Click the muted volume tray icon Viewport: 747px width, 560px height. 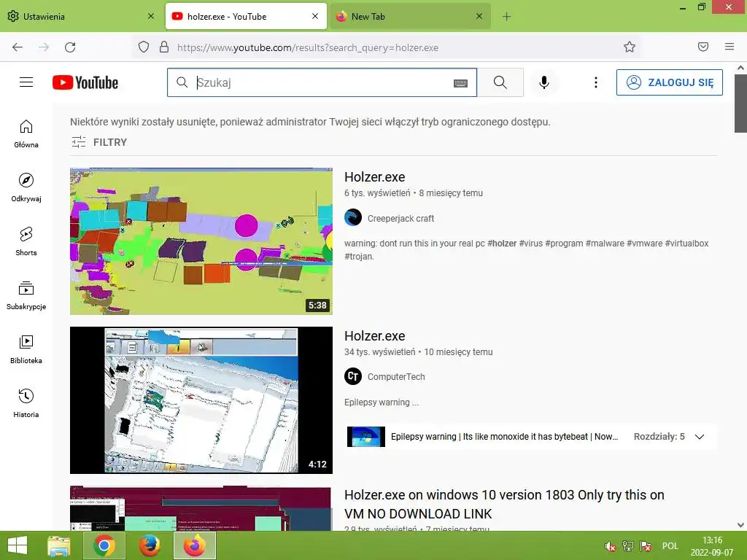coord(610,546)
